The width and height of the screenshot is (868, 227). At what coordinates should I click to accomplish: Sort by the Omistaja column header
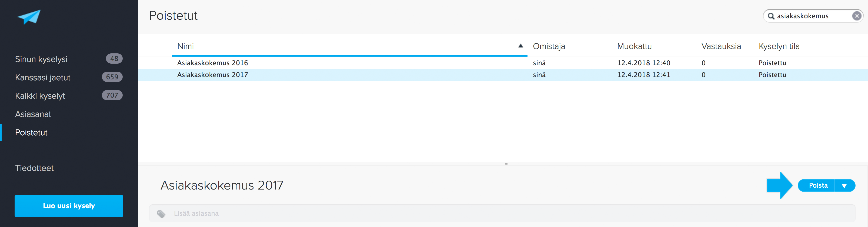549,46
